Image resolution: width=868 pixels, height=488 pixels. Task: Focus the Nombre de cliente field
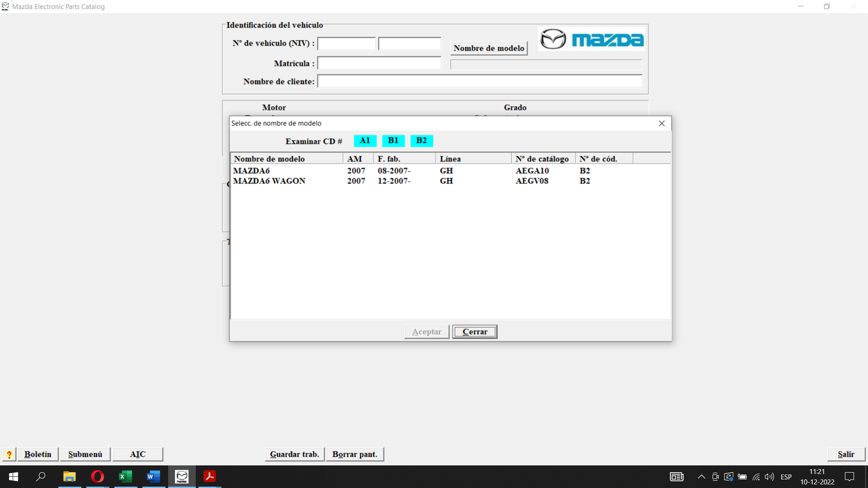[x=479, y=81]
